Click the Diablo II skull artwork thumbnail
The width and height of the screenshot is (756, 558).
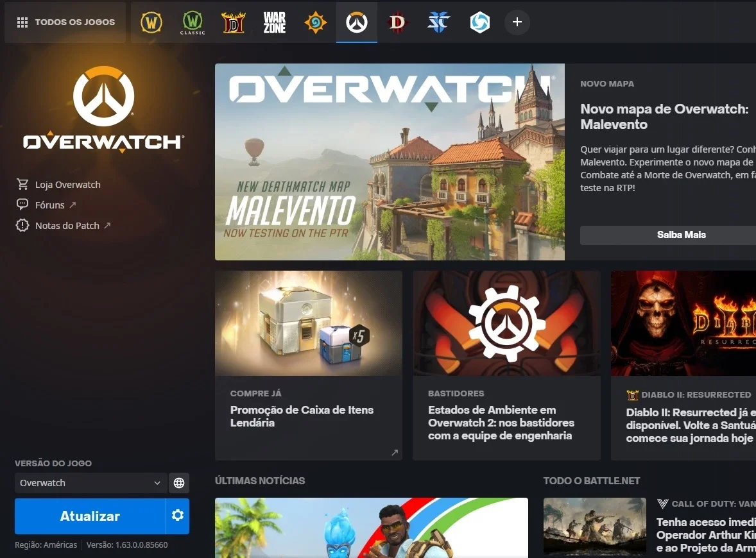coord(683,323)
